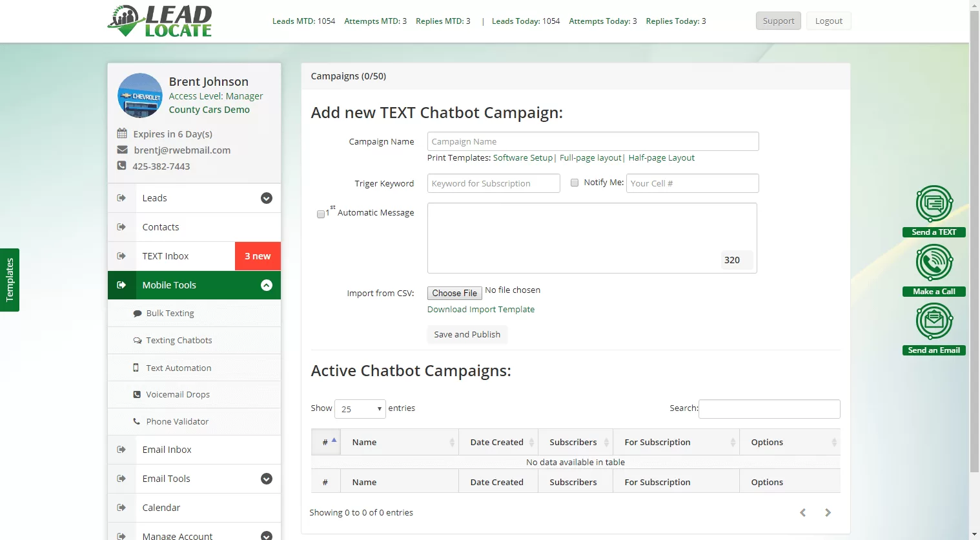Image resolution: width=980 pixels, height=540 pixels.
Task: Go to next table page arrow
Action: click(828, 513)
